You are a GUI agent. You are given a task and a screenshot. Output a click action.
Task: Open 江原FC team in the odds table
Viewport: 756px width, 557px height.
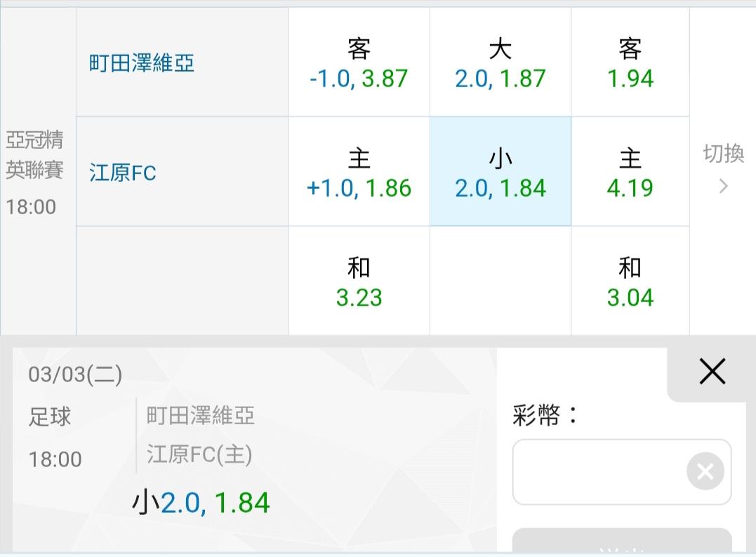point(123,173)
